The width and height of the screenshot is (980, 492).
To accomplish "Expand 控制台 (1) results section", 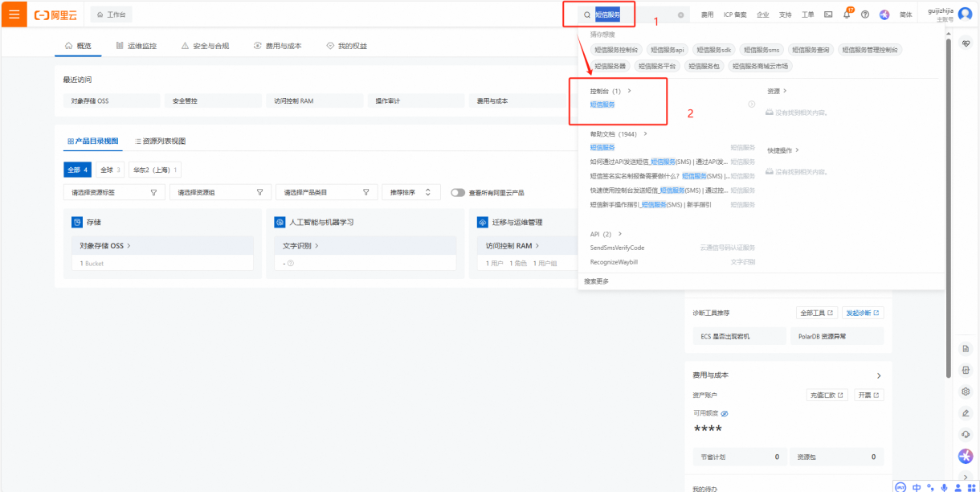I will tap(610, 92).
